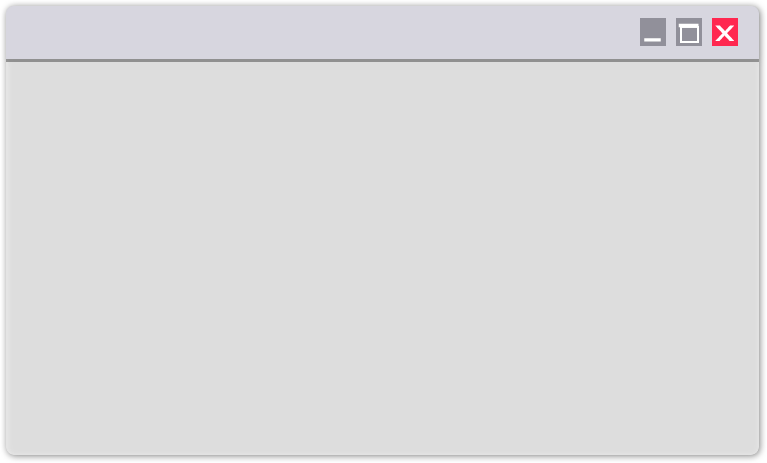This screenshot has width=767, height=463.
Task: Click title bar gap between maximize and close
Action: click(x=707, y=32)
